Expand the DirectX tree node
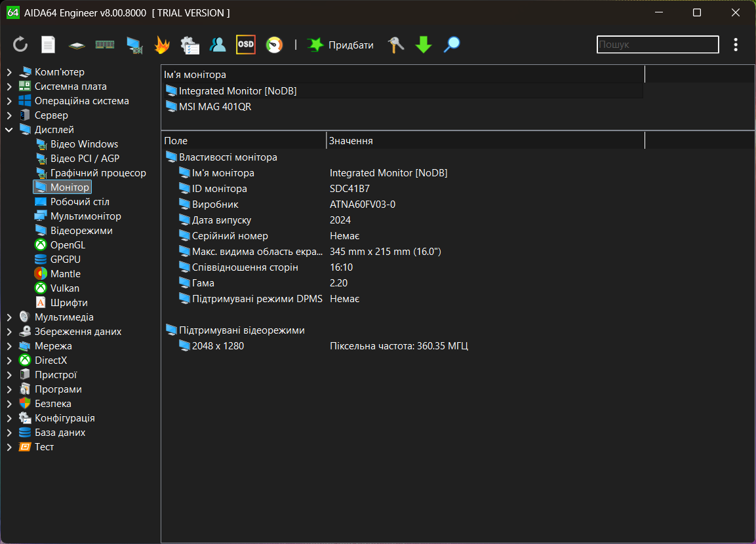The width and height of the screenshot is (756, 544). click(9, 360)
